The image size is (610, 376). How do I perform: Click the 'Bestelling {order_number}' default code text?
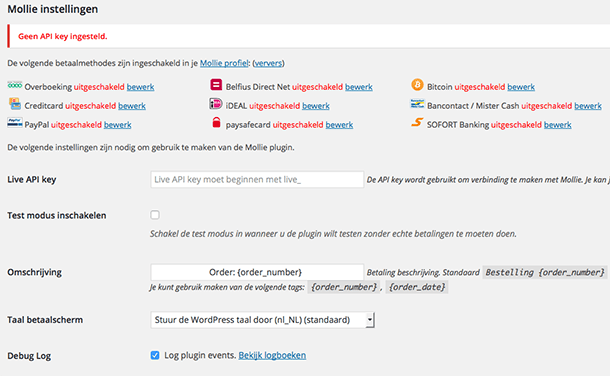(545, 272)
